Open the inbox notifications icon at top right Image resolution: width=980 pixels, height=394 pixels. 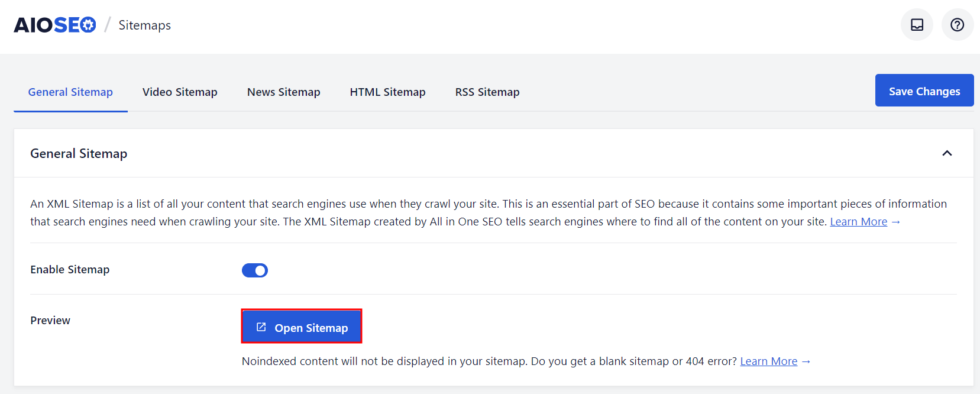click(x=916, y=24)
